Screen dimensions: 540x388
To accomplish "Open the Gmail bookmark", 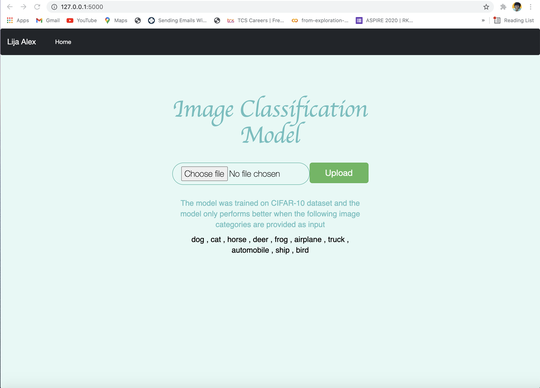I will (48, 20).
